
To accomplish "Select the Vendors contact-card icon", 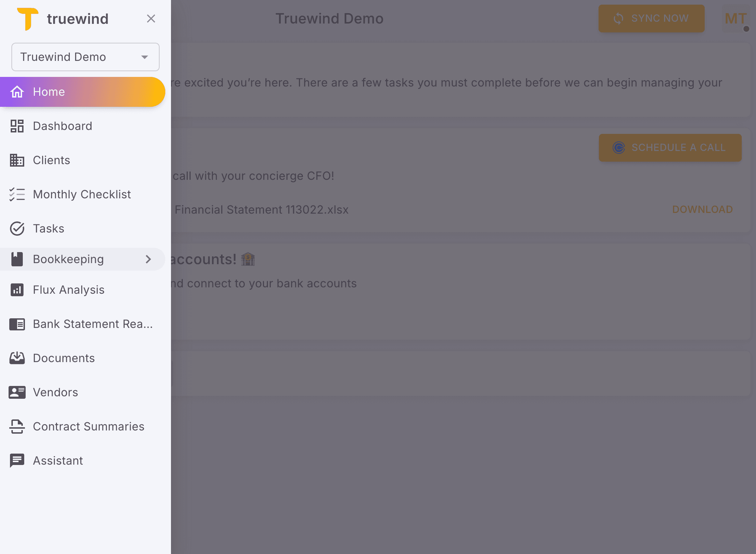I will [16, 392].
